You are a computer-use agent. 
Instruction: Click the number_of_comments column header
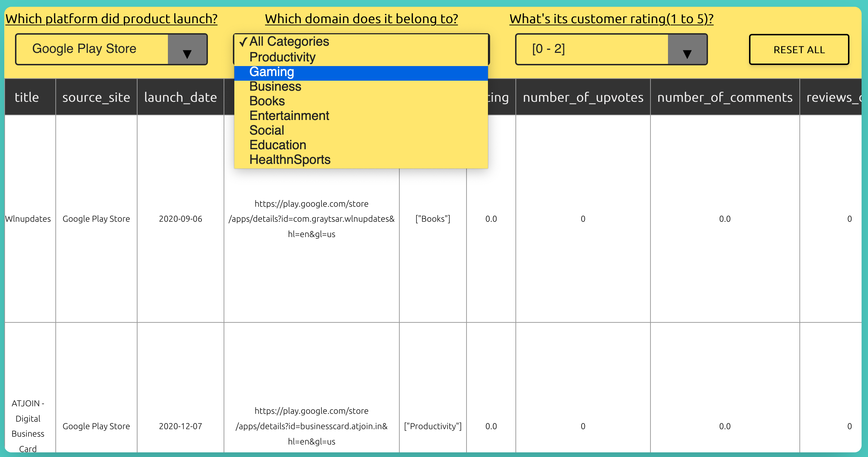pos(725,97)
